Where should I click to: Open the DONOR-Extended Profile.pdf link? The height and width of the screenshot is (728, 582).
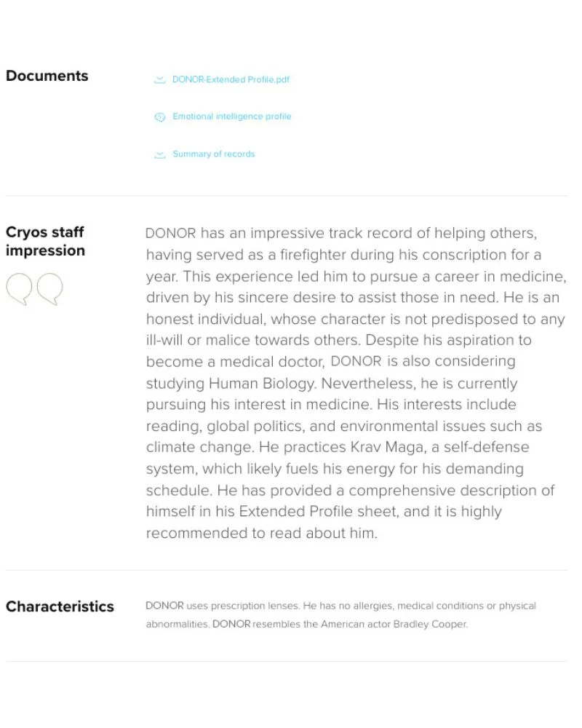click(231, 79)
